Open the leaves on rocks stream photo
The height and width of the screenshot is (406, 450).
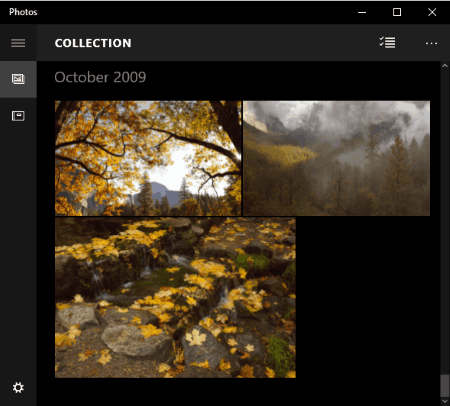pyautogui.click(x=175, y=298)
